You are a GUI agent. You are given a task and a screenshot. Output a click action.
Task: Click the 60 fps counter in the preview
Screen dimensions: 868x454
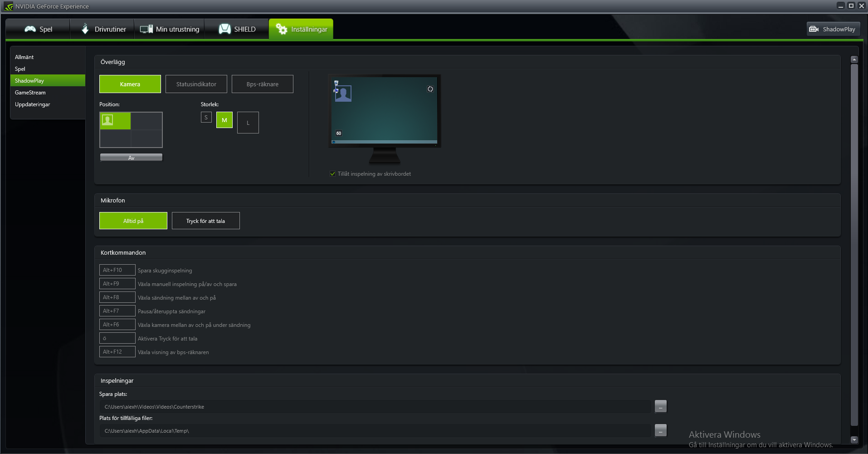[339, 133]
